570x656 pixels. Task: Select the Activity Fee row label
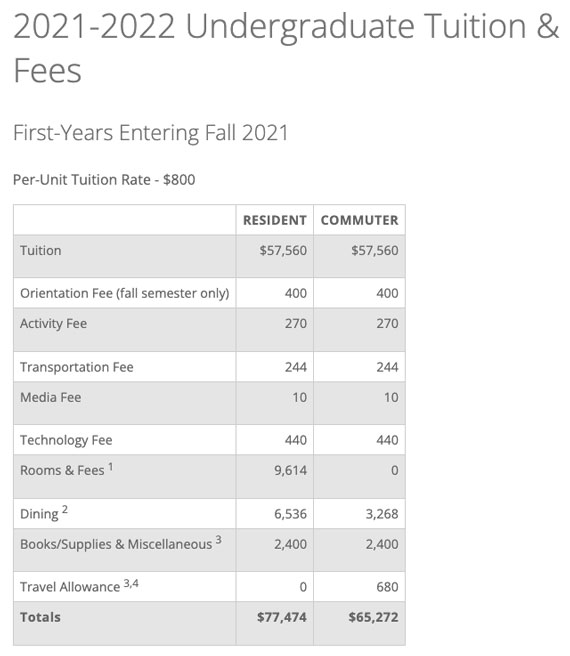54,324
